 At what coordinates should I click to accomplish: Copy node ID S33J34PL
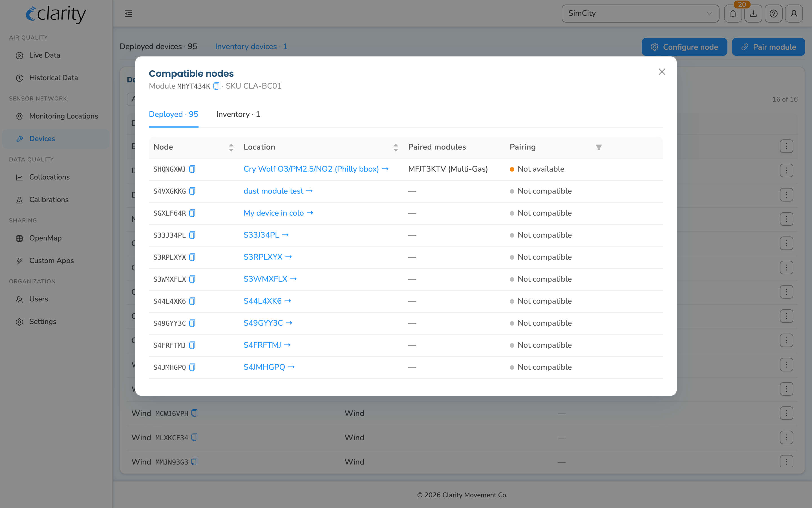[192, 235]
